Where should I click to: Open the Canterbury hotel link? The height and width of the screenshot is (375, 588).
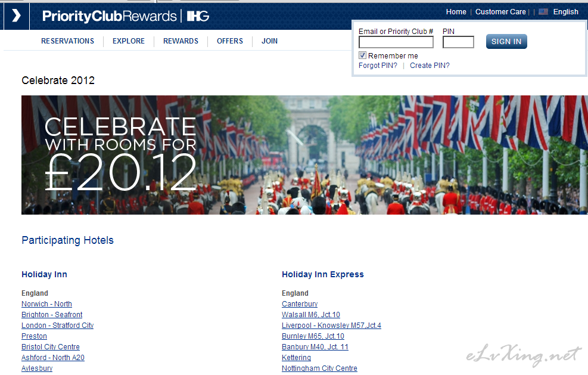(300, 303)
